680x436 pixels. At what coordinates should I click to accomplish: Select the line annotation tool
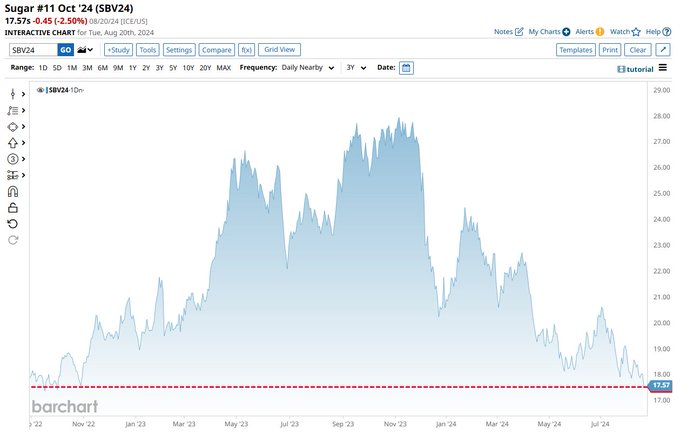coord(13,111)
